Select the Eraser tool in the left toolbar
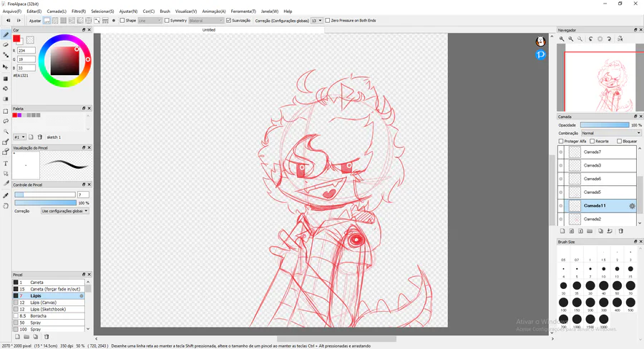Screen dimensions: 644x349 pos(6,45)
